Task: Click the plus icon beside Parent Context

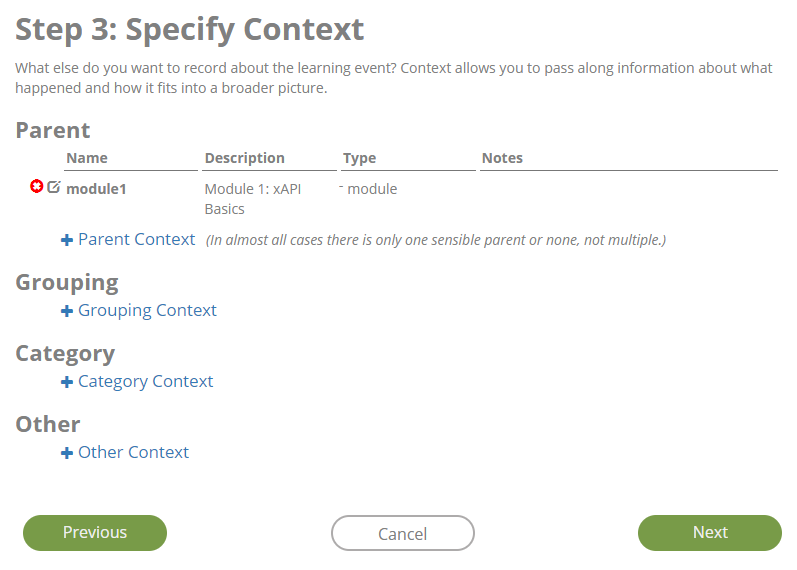Action: (x=67, y=240)
